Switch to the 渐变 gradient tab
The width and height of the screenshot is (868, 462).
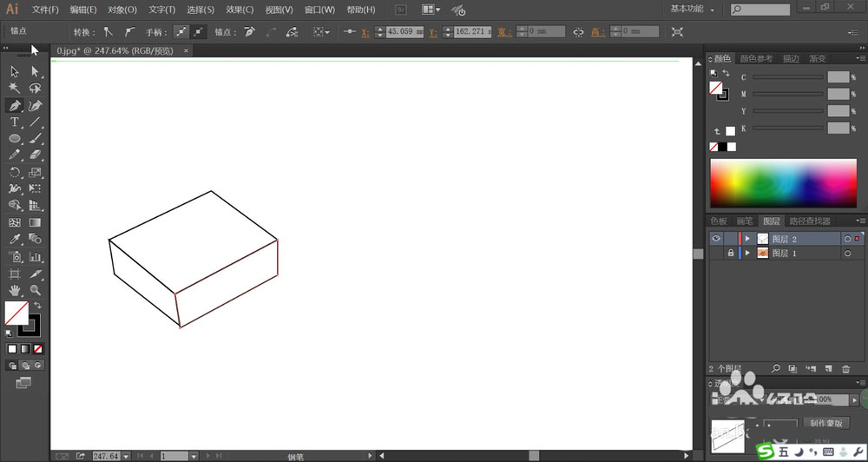[818, 58]
